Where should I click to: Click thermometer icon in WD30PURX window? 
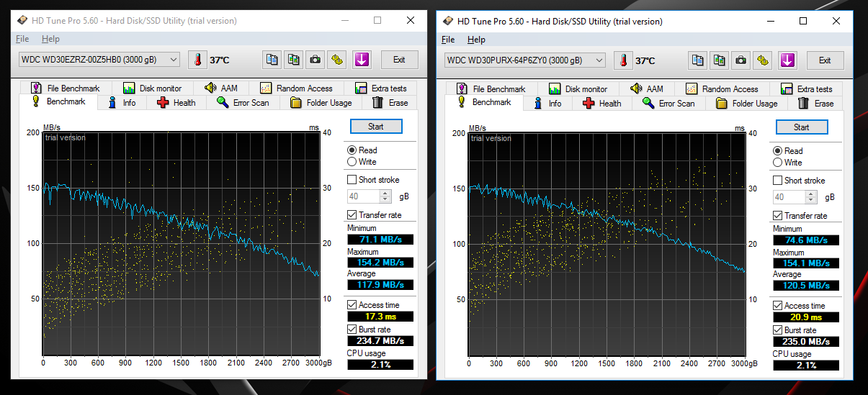pyautogui.click(x=623, y=60)
